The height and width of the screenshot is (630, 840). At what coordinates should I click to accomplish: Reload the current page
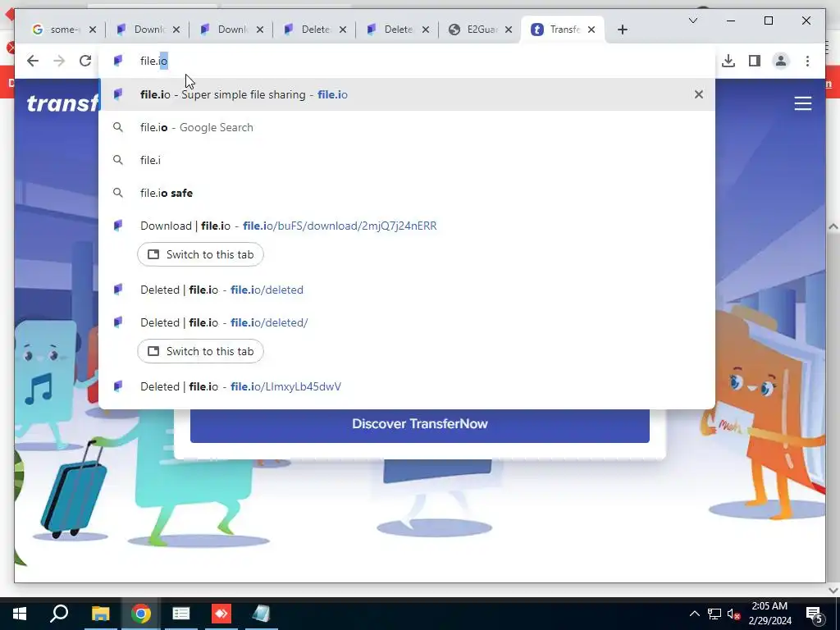pyautogui.click(x=85, y=61)
